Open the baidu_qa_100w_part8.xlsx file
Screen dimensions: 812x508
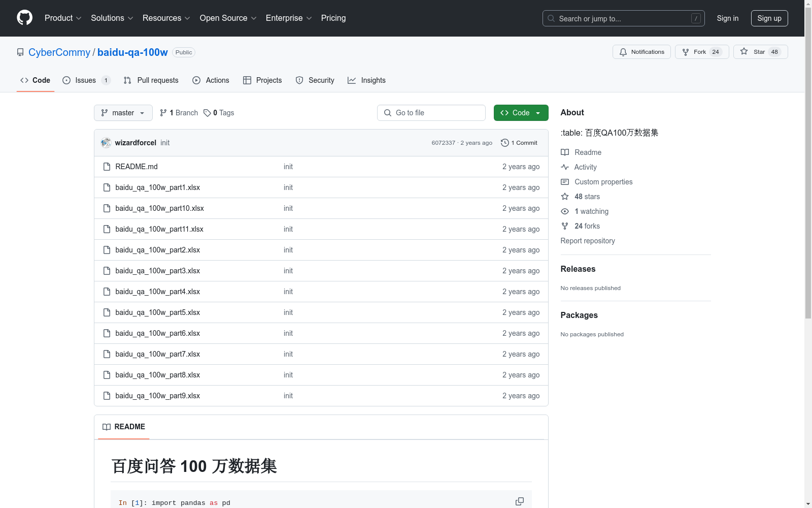157,375
